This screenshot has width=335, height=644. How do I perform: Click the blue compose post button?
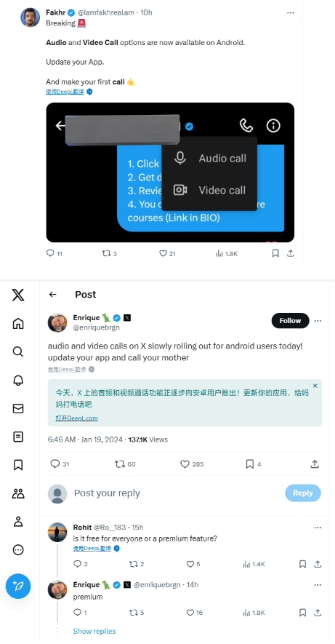(x=18, y=586)
